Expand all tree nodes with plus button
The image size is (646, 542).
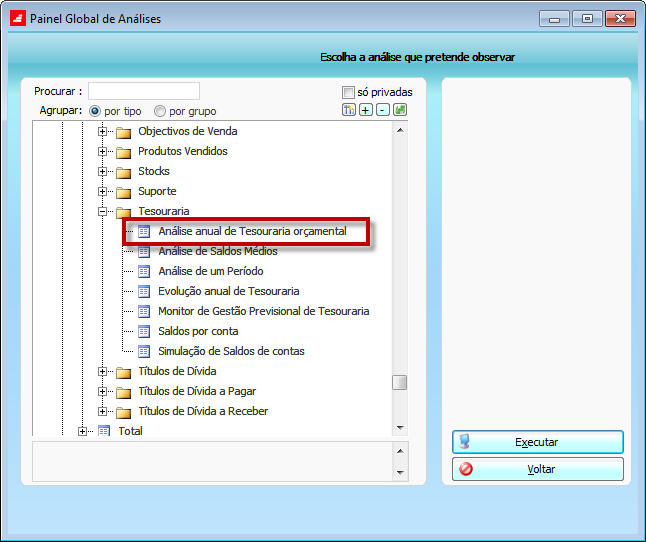click(365, 110)
